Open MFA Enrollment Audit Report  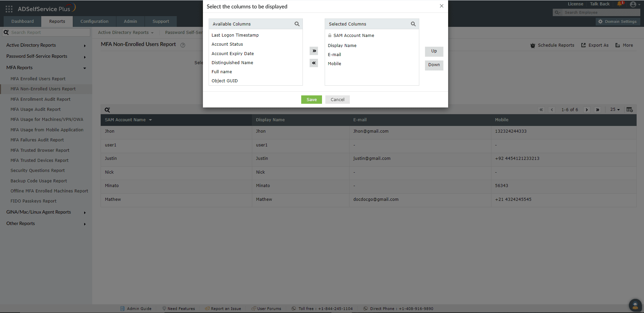pos(40,99)
